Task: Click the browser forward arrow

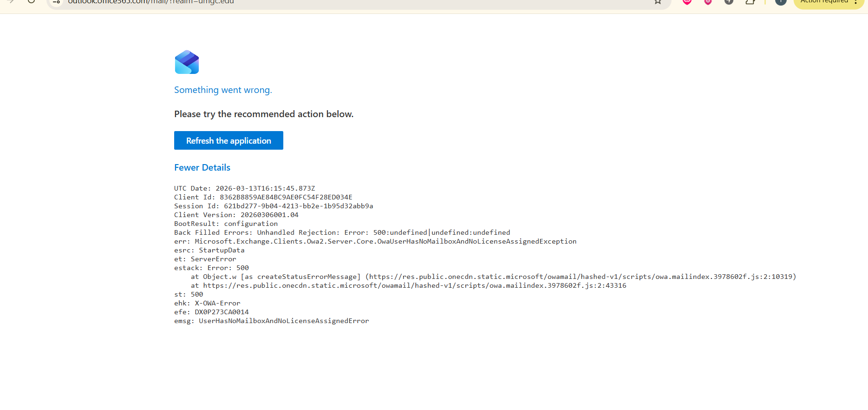Action: pos(10,1)
